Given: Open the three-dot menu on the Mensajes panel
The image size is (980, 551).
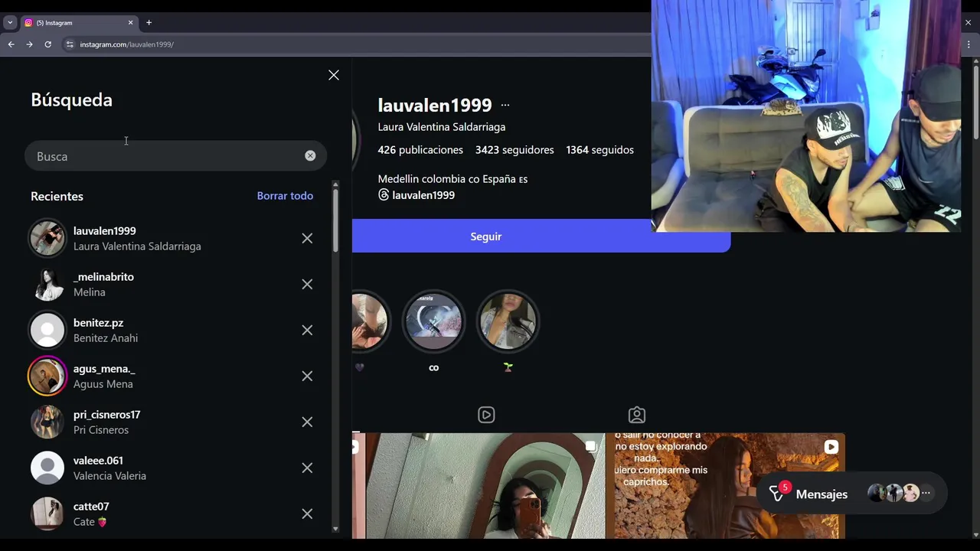Looking at the screenshot, I should tap(926, 494).
